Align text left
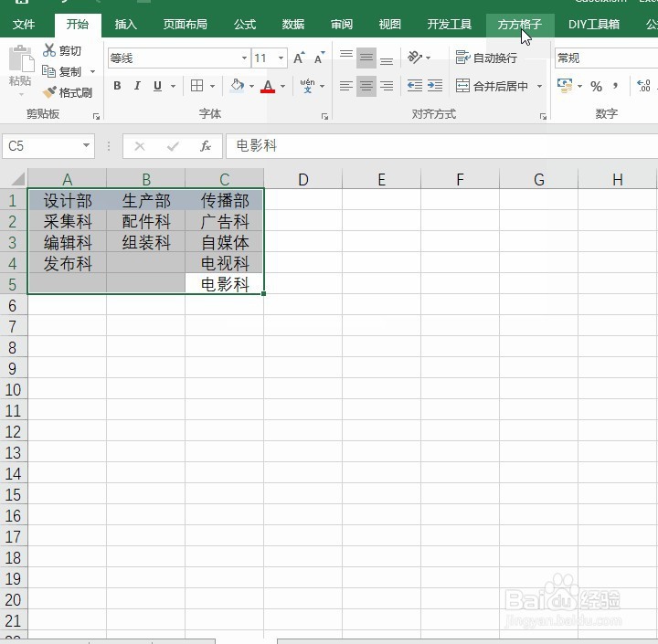The width and height of the screenshot is (658, 644). coord(346,86)
